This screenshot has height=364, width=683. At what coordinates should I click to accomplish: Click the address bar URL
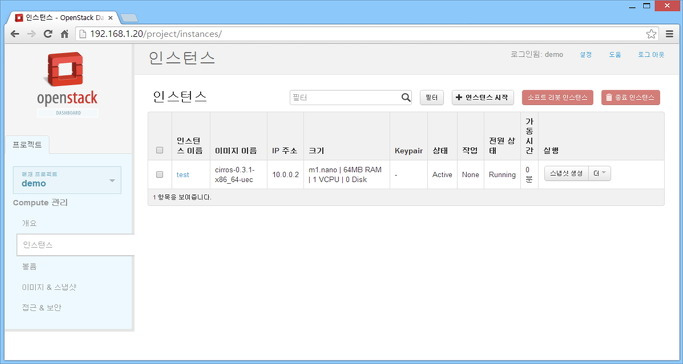156,34
